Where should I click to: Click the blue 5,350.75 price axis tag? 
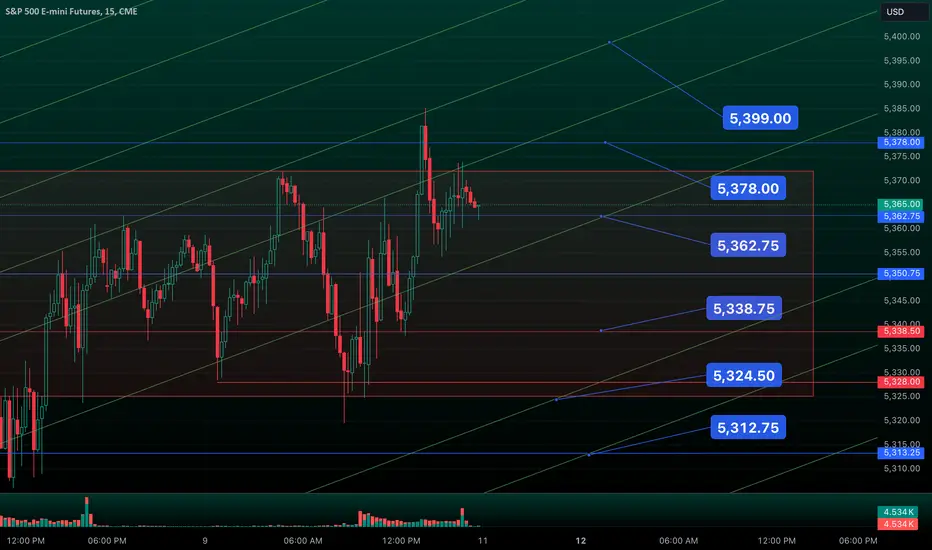(x=901, y=274)
